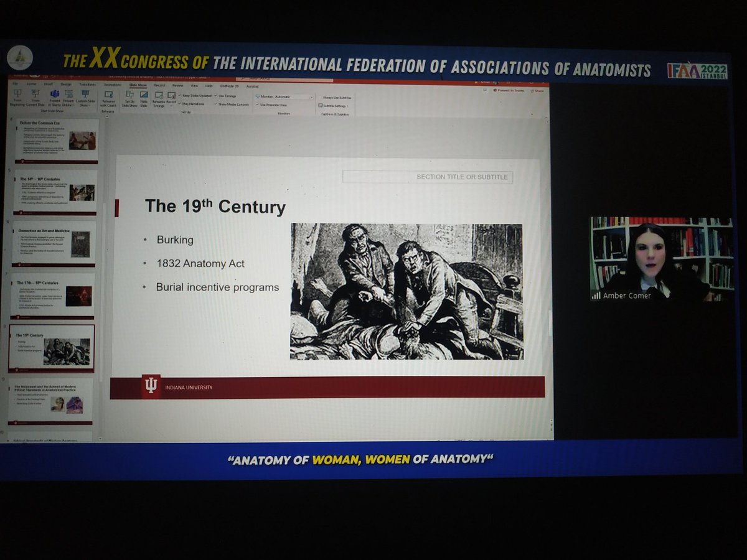Open the Acrobat ribbon tab
The image size is (747, 560).
tap(252, 85)
